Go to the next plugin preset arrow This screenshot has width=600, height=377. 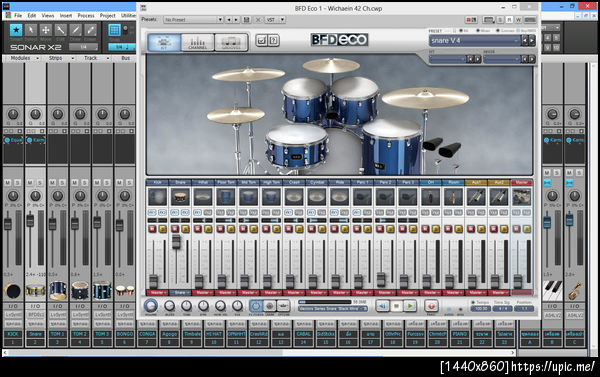pos(236,20)
